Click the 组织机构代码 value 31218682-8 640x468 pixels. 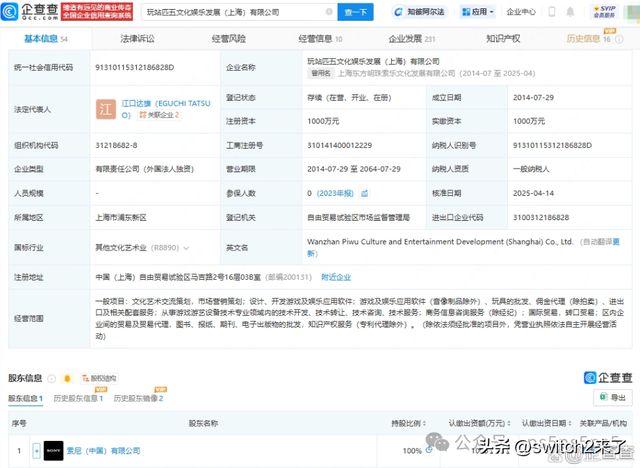click(116, 145)
